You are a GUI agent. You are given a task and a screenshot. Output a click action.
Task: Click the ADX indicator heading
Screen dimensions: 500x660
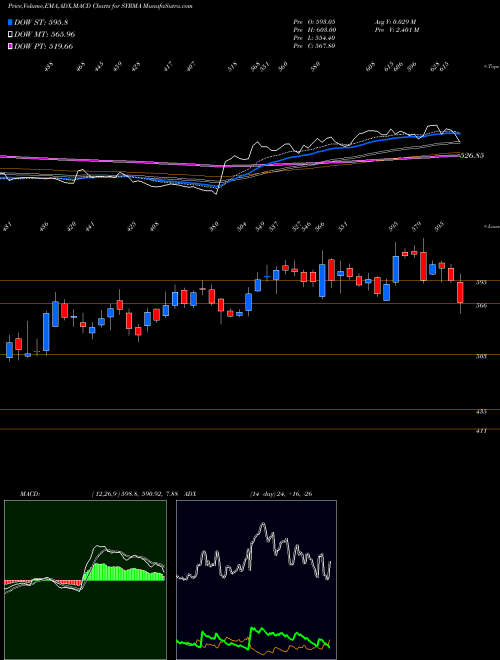coord(190,494)
